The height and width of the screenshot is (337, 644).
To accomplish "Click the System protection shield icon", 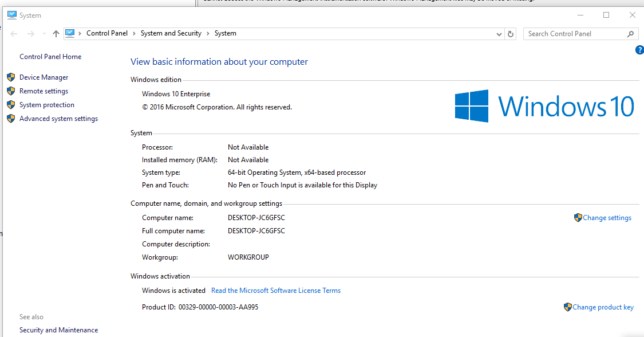I will 10,105.
